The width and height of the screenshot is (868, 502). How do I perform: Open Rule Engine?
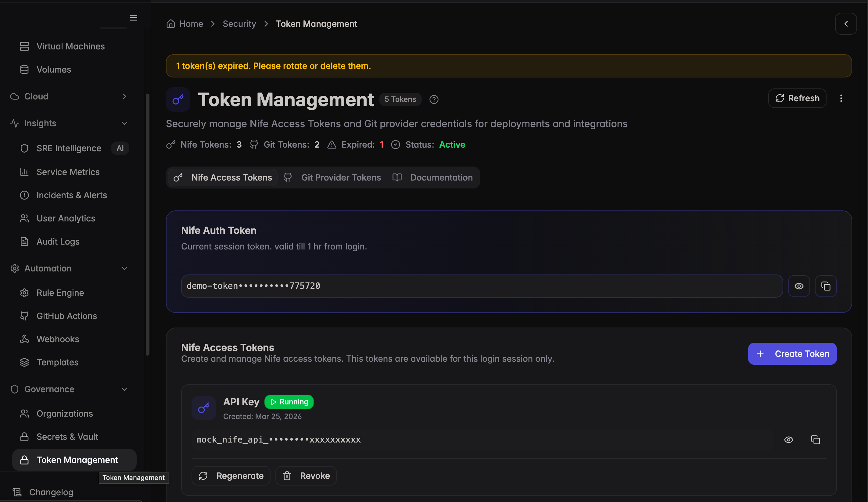pos(60,293)
